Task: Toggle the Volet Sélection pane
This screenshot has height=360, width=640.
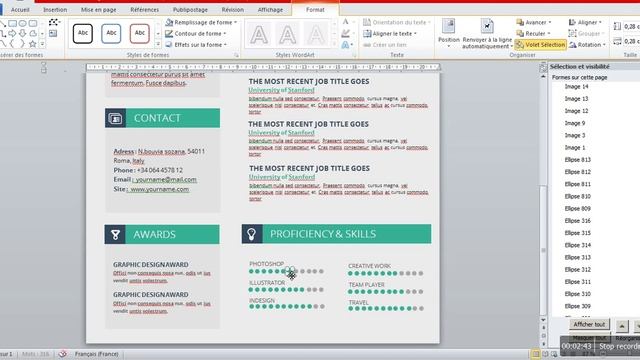Action: pos(541,44)
